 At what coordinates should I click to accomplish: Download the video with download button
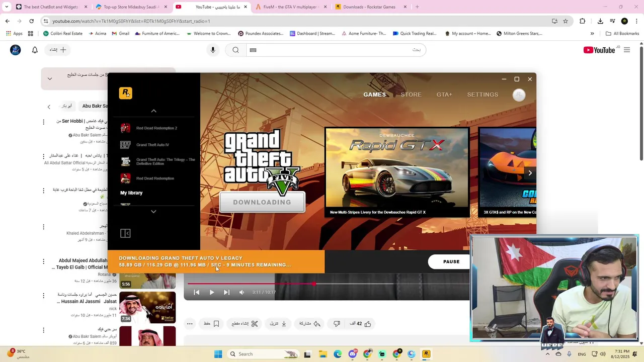(x=278, y=324)
